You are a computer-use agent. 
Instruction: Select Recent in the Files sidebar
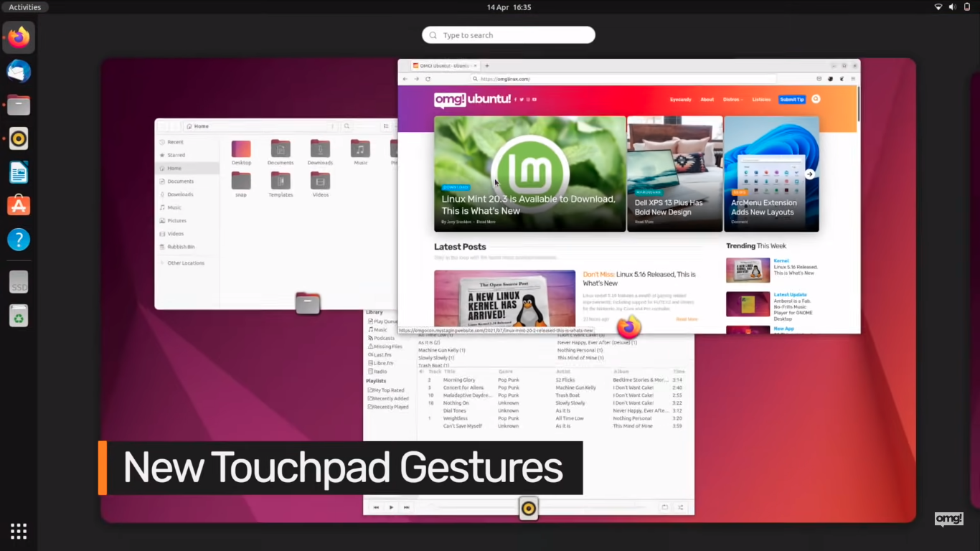(x=187, y=142)
